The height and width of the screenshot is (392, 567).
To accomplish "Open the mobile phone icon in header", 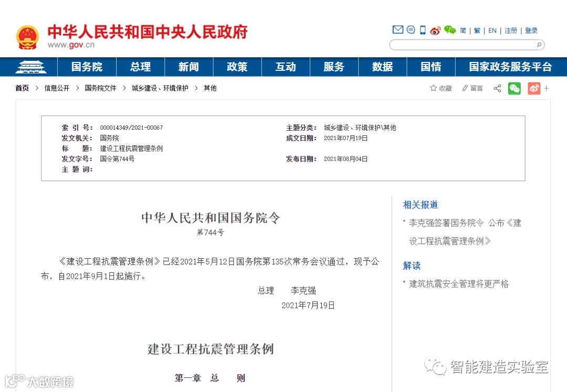I will (423, 30).
